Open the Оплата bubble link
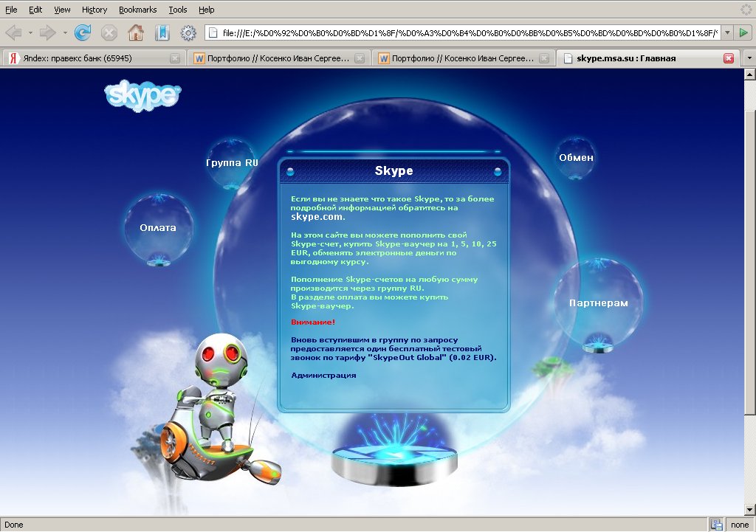 click(x=158, y=227)
